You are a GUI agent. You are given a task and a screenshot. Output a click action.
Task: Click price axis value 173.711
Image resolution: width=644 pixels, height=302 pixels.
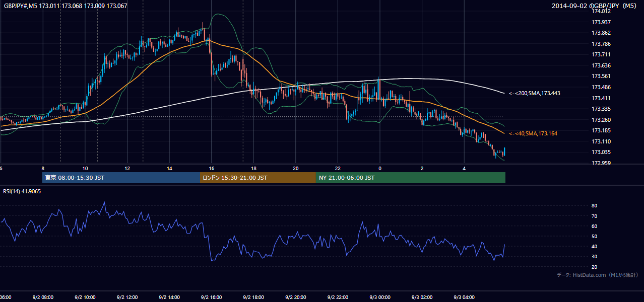pyautogui.click(x=601, y=54)
